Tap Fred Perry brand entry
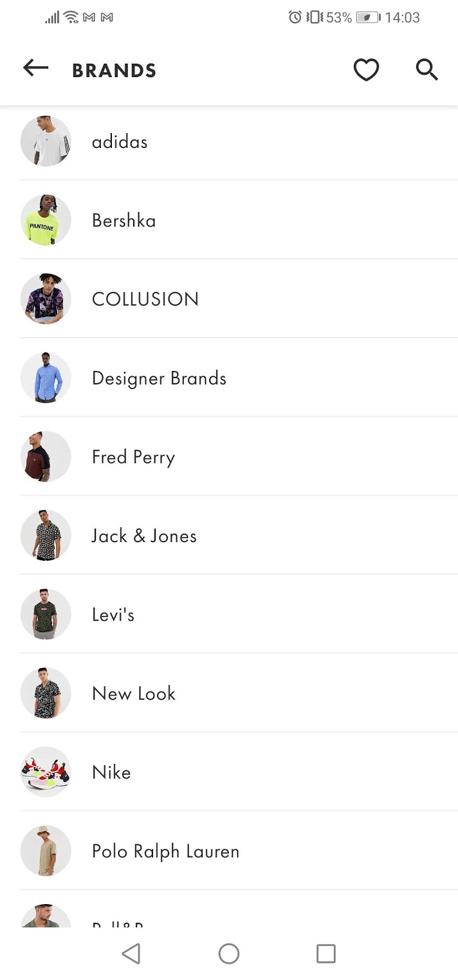The width and height of the screenshot is (458, 980). [133, 457]
